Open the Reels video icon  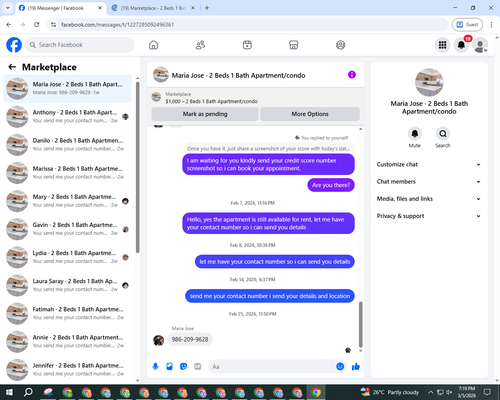click(247, 45)
